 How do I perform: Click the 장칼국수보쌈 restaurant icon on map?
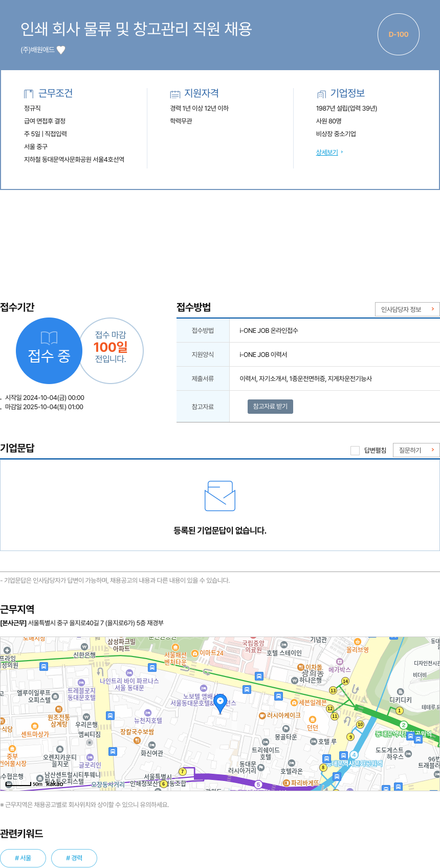pos(137,740)
